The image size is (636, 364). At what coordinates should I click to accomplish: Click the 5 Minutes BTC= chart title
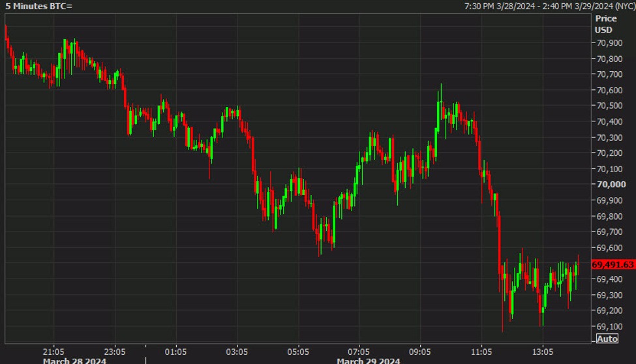coord(38,6)
